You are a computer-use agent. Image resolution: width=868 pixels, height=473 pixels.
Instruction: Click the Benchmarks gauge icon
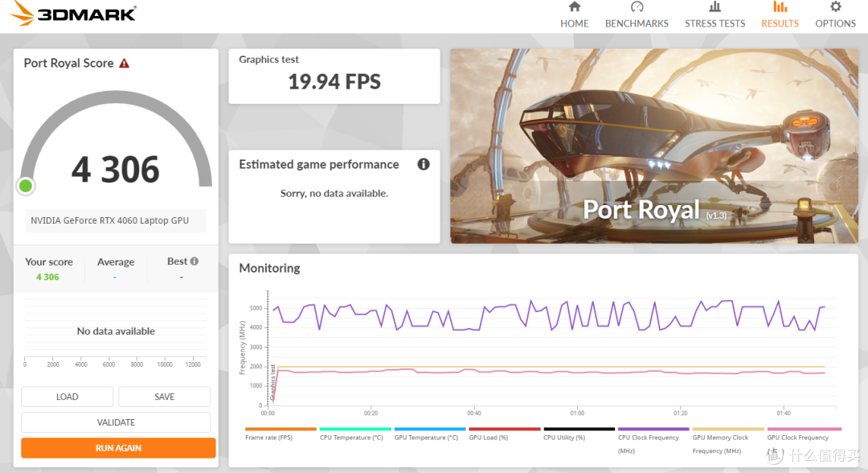pos(637,6)
